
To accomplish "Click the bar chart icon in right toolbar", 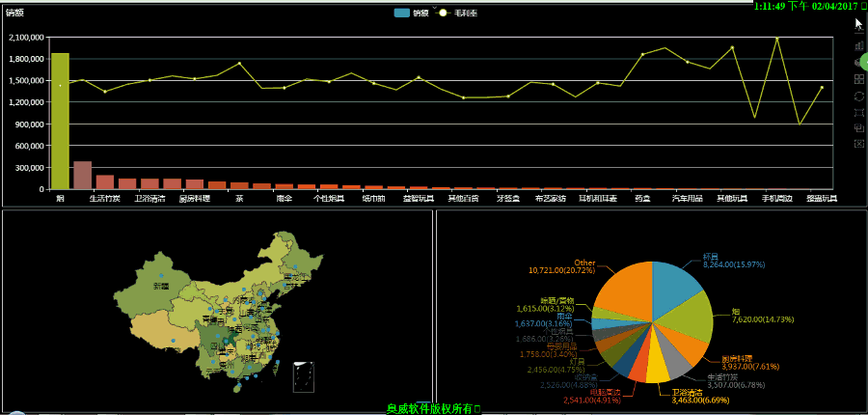I will (x=858, y=45).
